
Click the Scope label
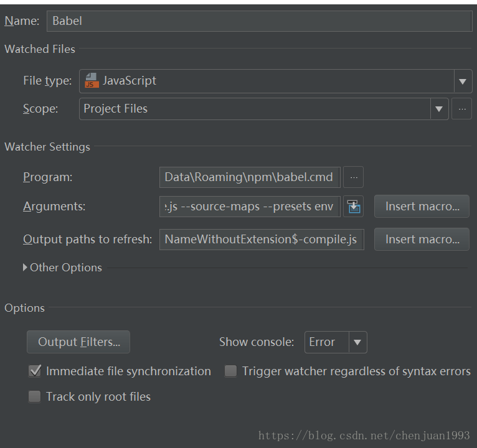pyautogui.click(x=40, y=109)
